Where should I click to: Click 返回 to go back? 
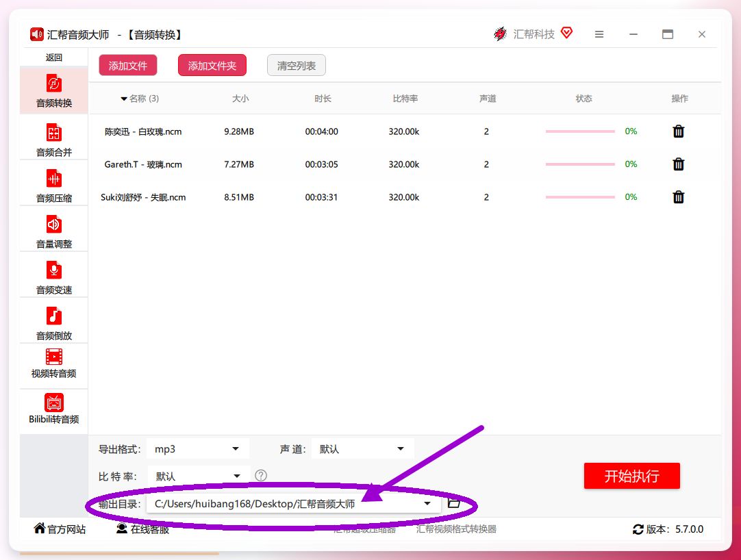click(54, 58)
